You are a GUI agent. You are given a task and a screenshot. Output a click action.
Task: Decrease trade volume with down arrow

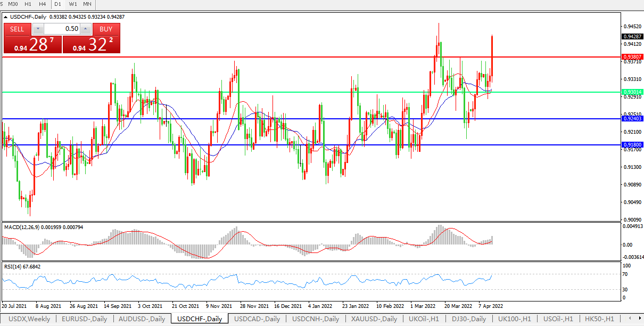[x=38, y=29]
